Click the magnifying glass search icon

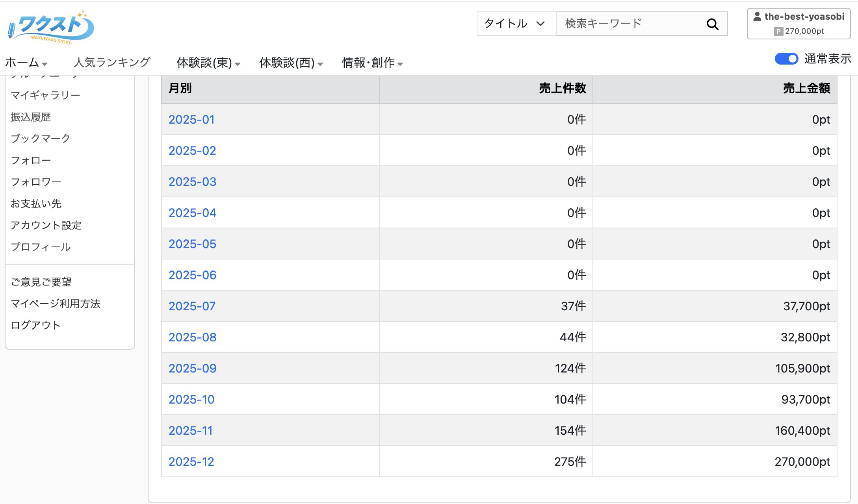click(713, 23)
